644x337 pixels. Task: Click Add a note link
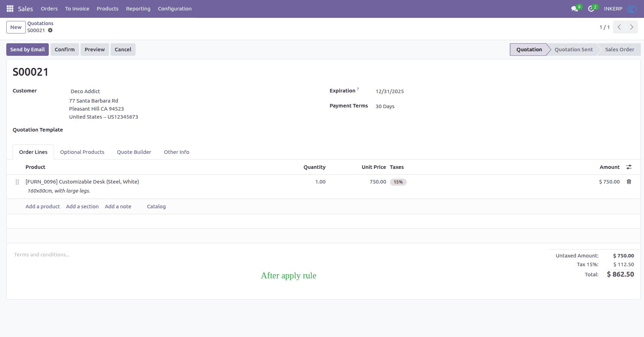(118, 207)
